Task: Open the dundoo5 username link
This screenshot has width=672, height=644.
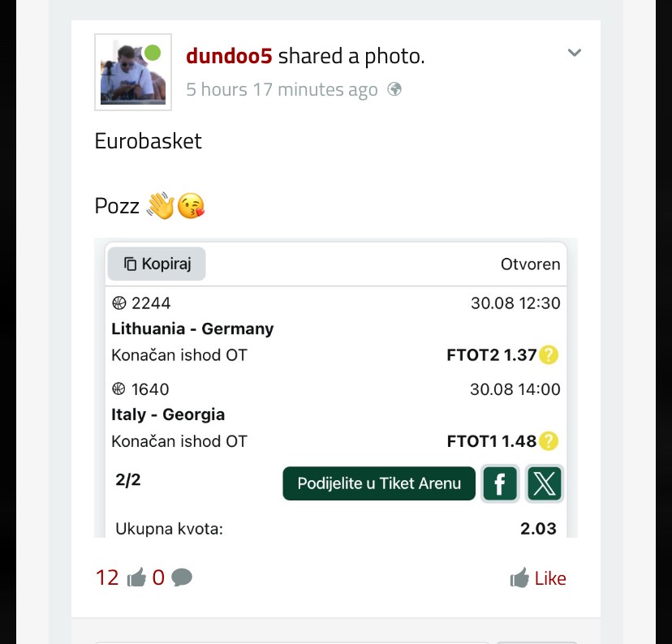Action: pyautogui.click(x=229, y=56)
